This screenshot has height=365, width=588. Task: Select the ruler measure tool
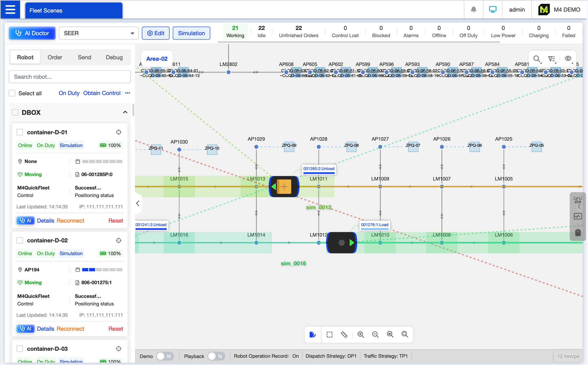(344, 334)
